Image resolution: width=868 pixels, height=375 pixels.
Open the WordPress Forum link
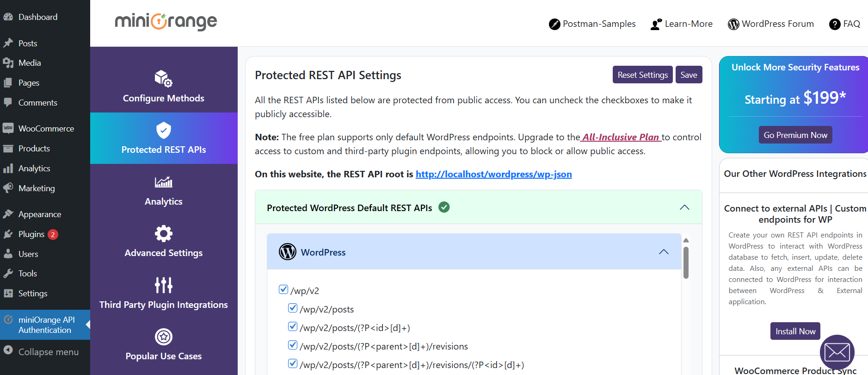(771, 24)
